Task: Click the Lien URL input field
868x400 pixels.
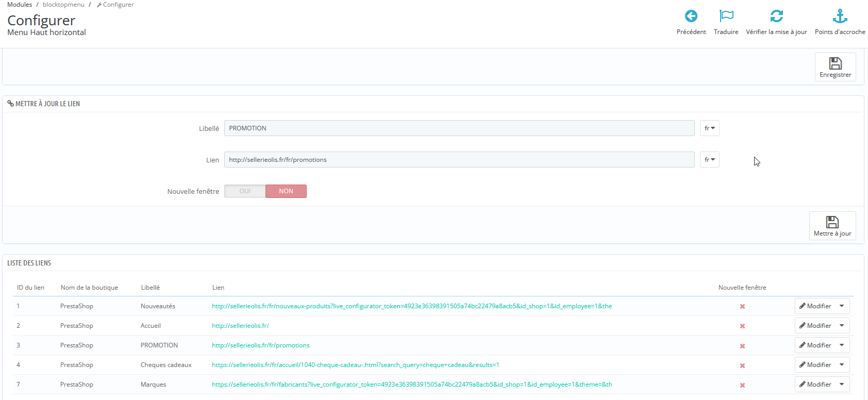Action: pos(459,160)
